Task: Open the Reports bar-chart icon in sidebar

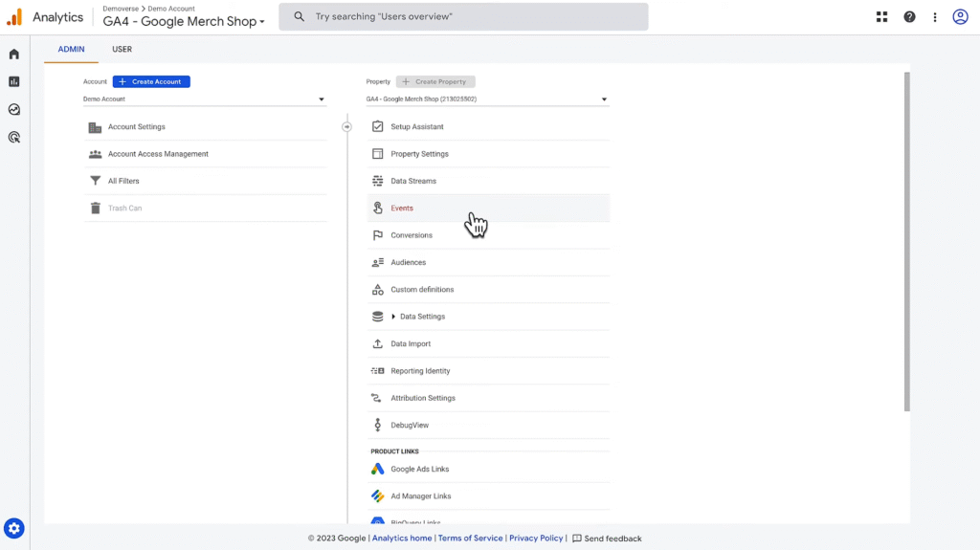Action: pos(13,82)
